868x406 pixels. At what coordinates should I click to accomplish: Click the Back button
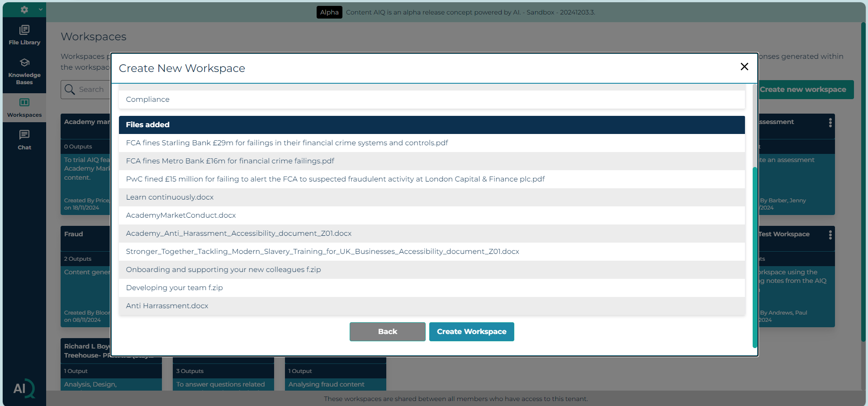click(388, 332)
